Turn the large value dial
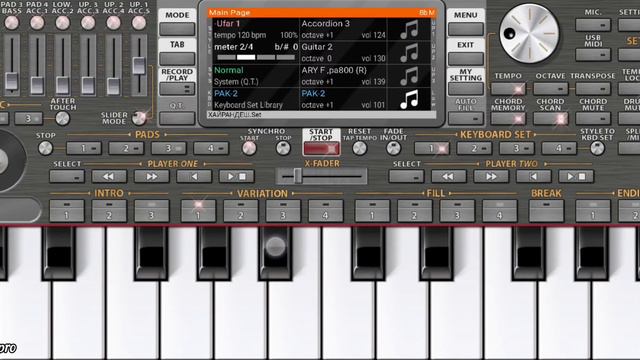The image size is (640, 360). [529, 34]
